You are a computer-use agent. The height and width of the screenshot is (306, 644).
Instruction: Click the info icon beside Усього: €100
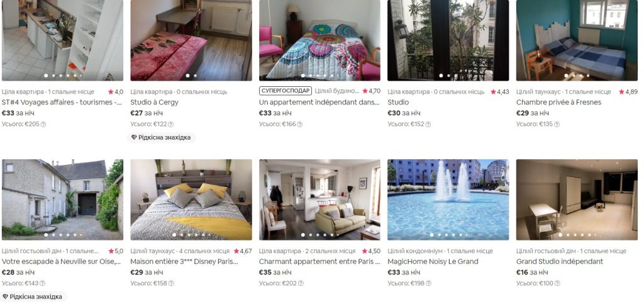click(x=557, y=283)
